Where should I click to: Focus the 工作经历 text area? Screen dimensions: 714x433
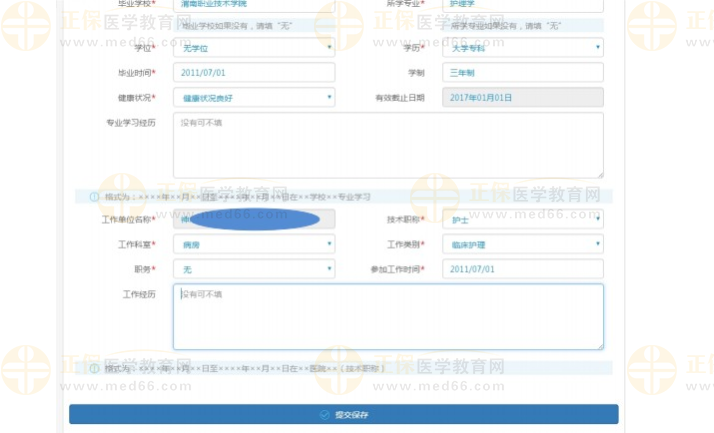[x=388, y=317]
